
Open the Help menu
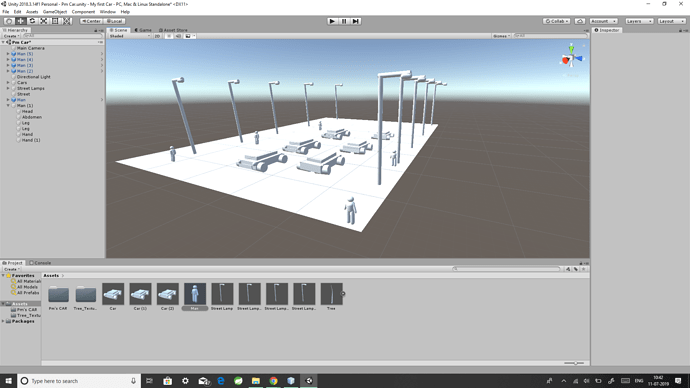(x=125, y=12)
